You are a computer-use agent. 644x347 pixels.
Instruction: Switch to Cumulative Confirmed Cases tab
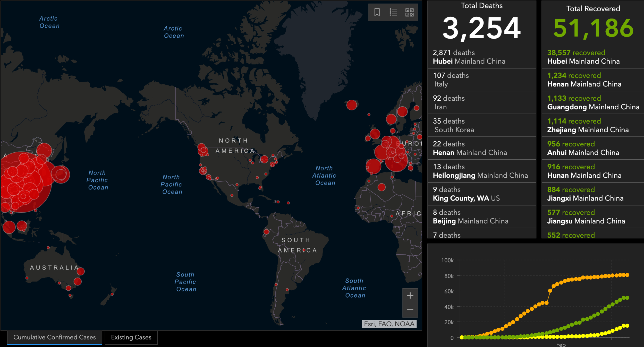[x=54, y=337]
